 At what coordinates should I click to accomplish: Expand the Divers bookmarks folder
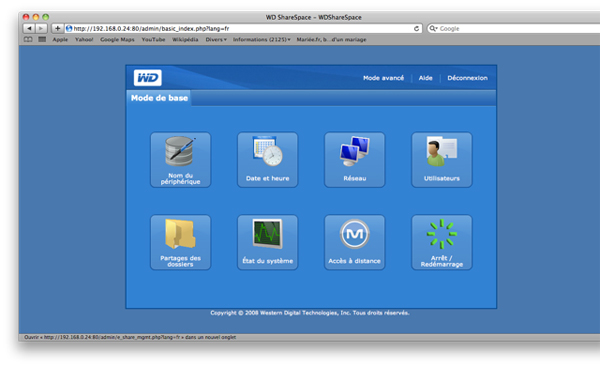click(x=216, y=39)
